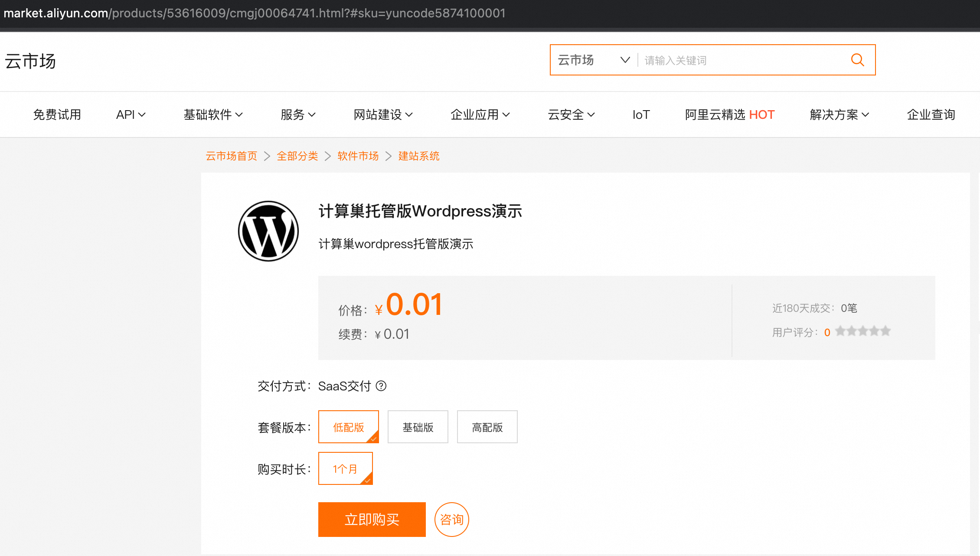980x556 pixels.
Task: Open the 企业查询 menu item
Action: click(931, 114)
